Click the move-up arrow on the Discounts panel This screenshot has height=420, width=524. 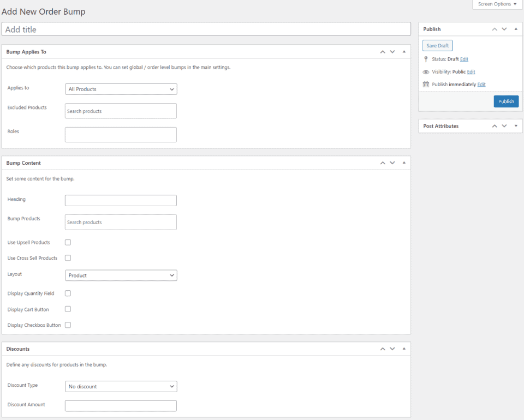pos(382,349)
